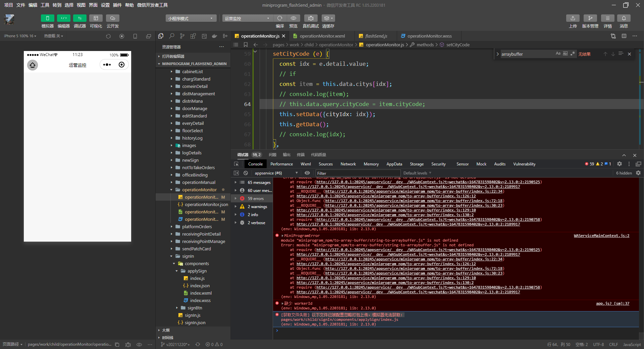Screen dimensions: 644x349
Task: Open the search panel icon in sidebar
Action: tap(172, 36)
